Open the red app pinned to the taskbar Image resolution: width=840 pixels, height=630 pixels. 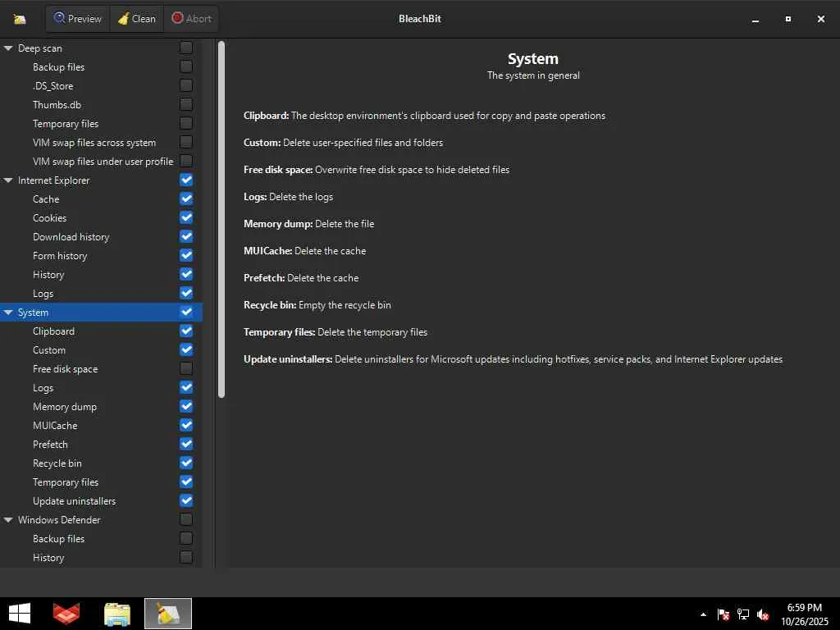[66, 614]
